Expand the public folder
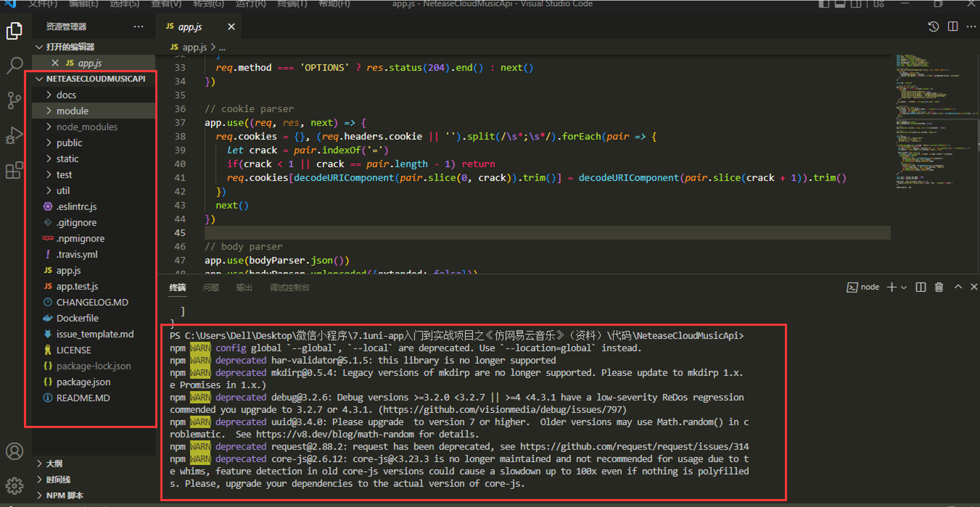Image resolution: width=980 pixels, height=507 pixels. click(x=94, y=143)
